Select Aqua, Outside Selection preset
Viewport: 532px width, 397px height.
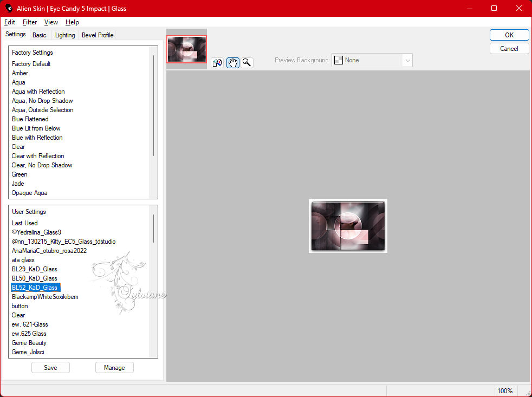(x=42, y=109)
